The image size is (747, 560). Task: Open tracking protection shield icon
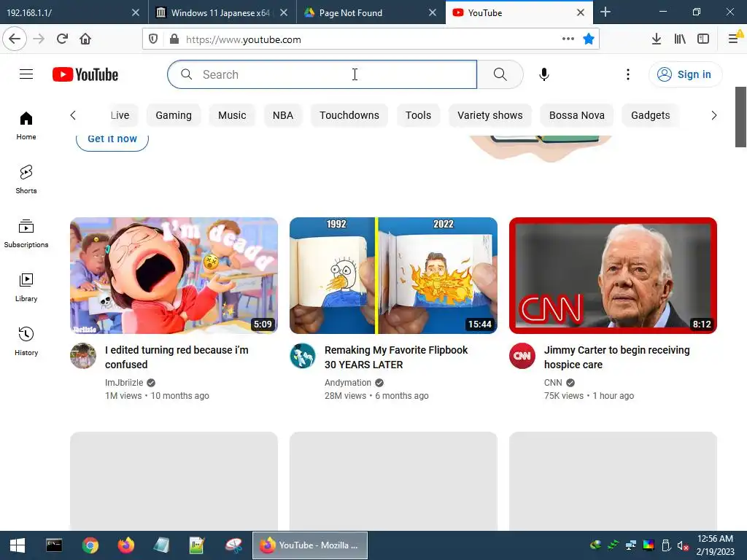153,39
